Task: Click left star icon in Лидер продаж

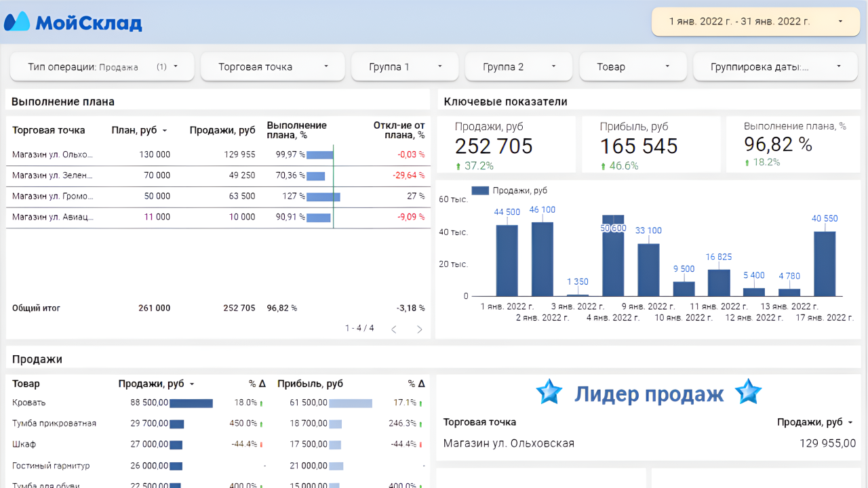Action: pos(549,392)
